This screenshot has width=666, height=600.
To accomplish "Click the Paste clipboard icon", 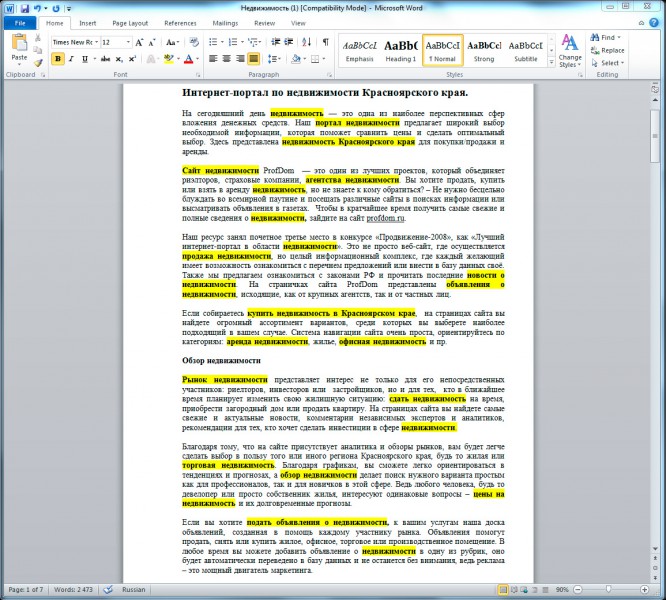I will (x=19, y=43).
